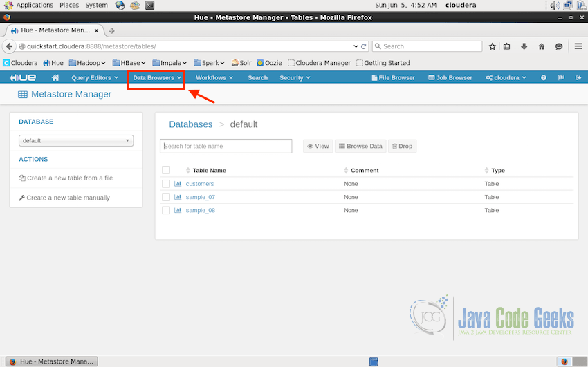Open Job Browser in Hue navbar

click(450, 77)
